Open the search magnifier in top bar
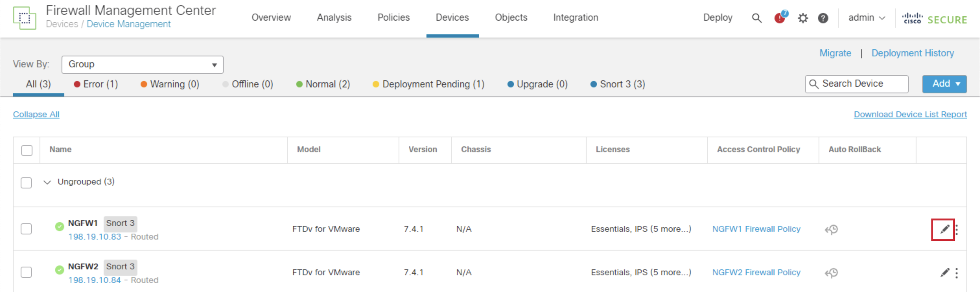Screen dimensions: 980x292 tap(757, 18)
